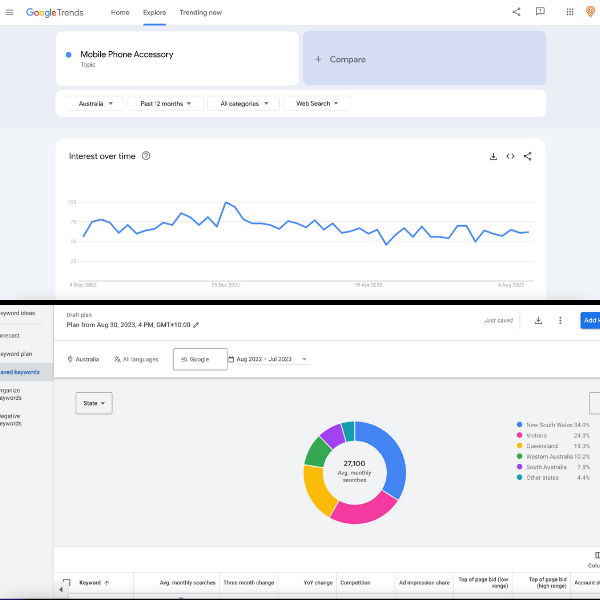Open the All categories dropdown
The image size is (600, 600).
click(243, 103)
